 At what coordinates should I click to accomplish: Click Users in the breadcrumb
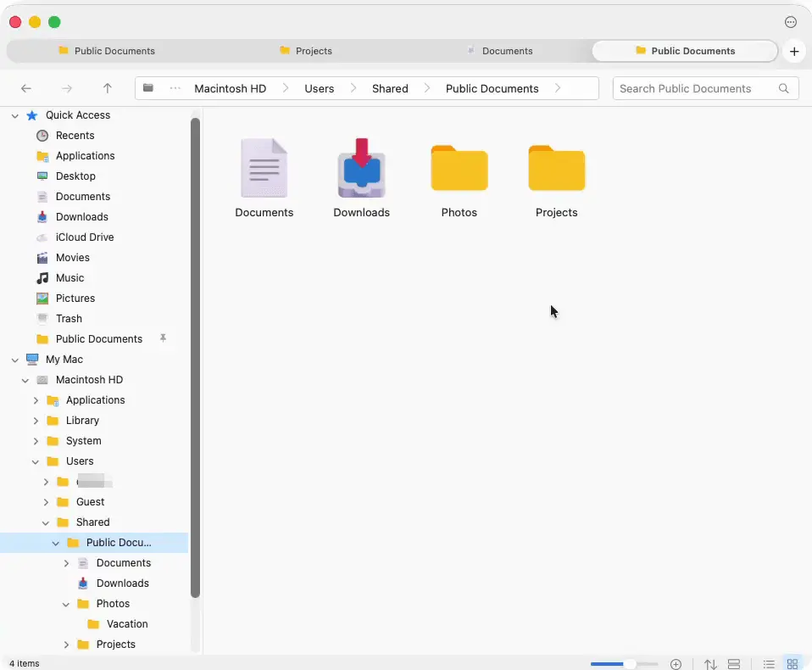pyautogui.click(x=319, y=88)
